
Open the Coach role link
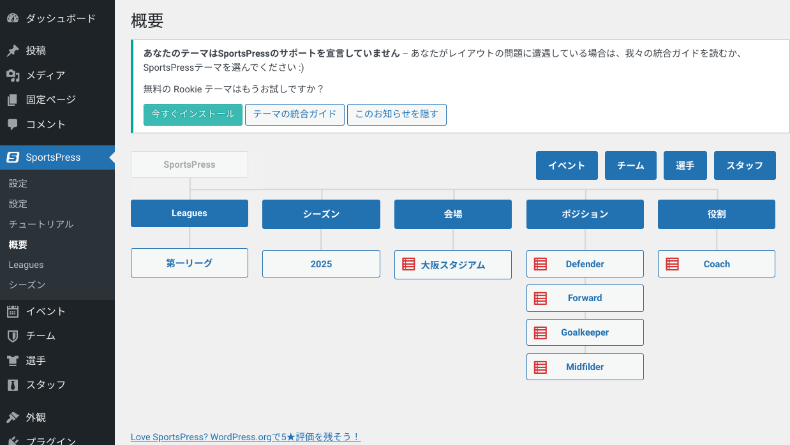tap(716, 264)
